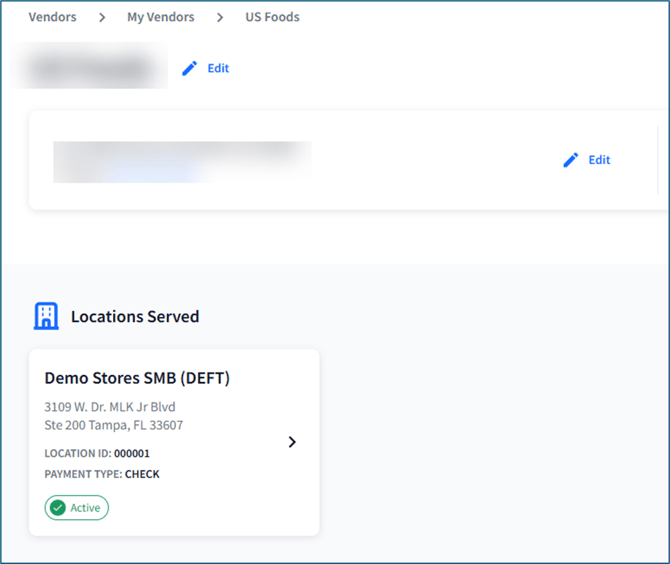Click the building icon beside Locations Served
The height and width of the screenshot is (564, 670).
(46, 316)
